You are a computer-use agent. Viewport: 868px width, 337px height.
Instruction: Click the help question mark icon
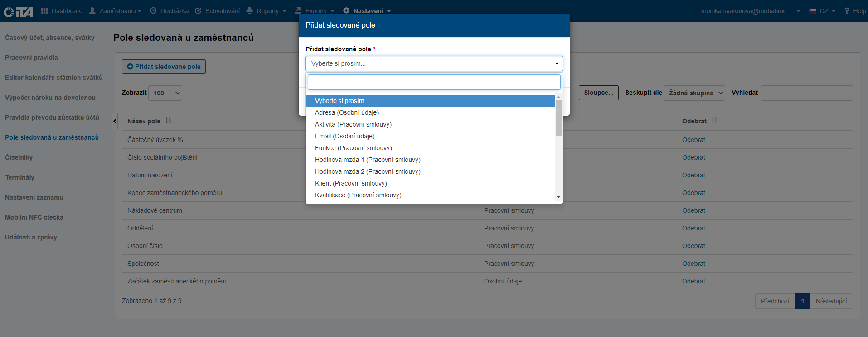[x=847, y=11]
